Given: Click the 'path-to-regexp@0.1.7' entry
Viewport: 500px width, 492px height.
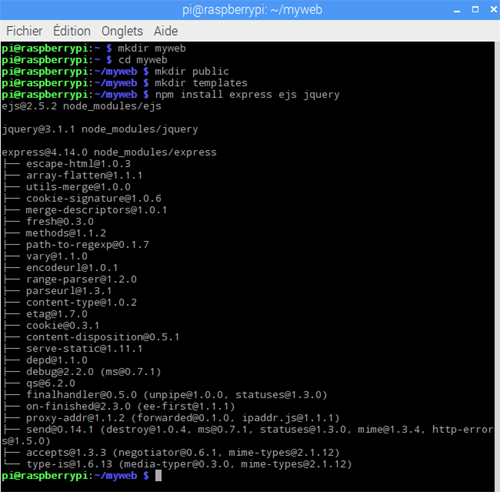Looking at the screenshot, I should point(88,245).
